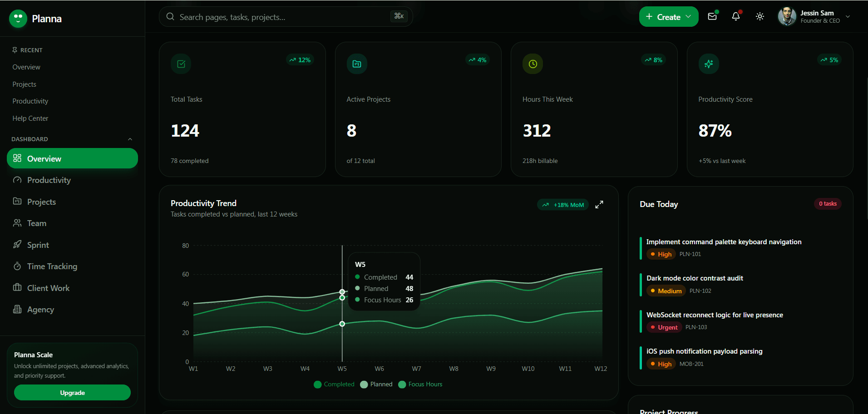Click the High priority tag on PLN-101
The image size is (868, 414).
point(661,254)
